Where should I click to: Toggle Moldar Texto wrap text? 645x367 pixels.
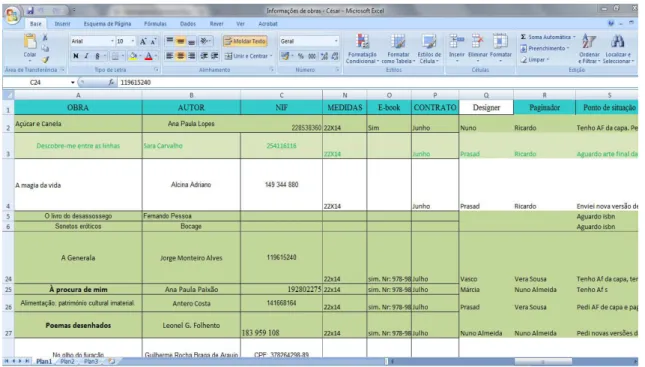coord(245,41)
